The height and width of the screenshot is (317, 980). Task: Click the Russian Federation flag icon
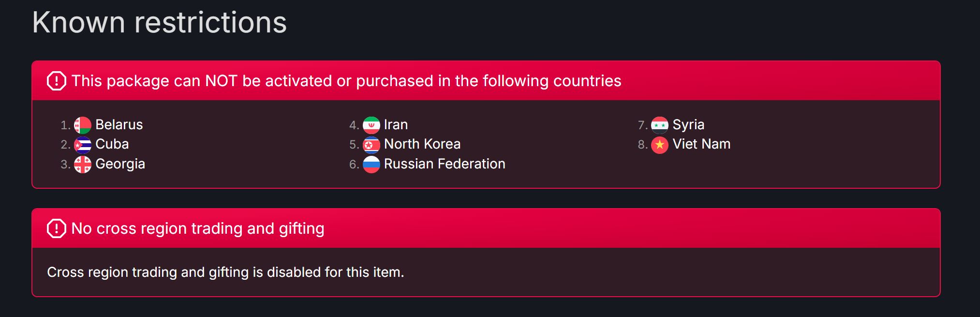371,165
